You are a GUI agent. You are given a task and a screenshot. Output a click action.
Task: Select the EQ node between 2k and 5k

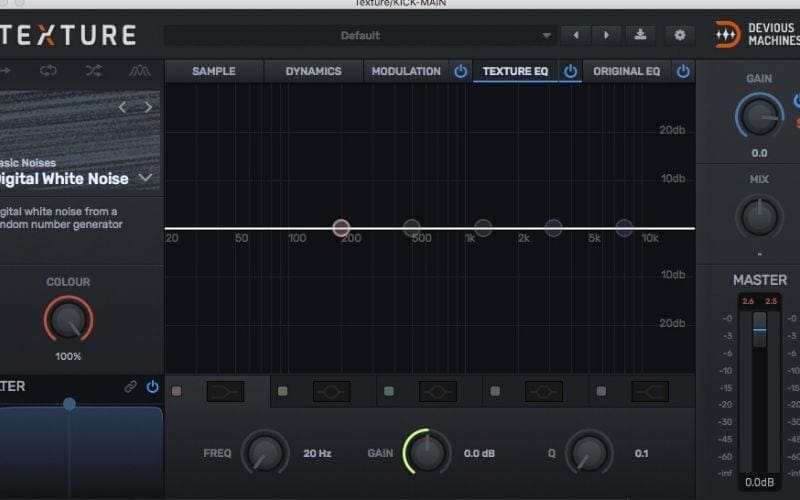point(554,228)
